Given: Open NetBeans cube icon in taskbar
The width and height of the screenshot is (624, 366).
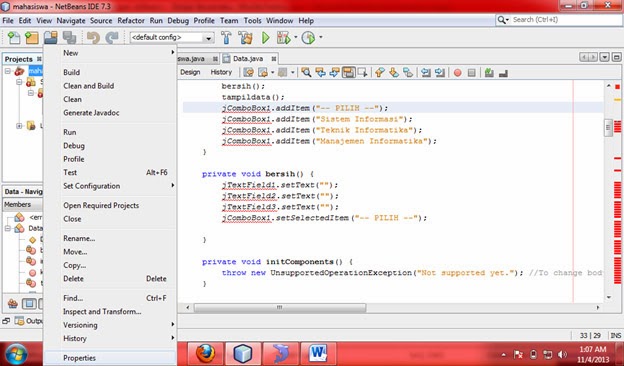Looking at the screenshot, I should pos(243,353).
